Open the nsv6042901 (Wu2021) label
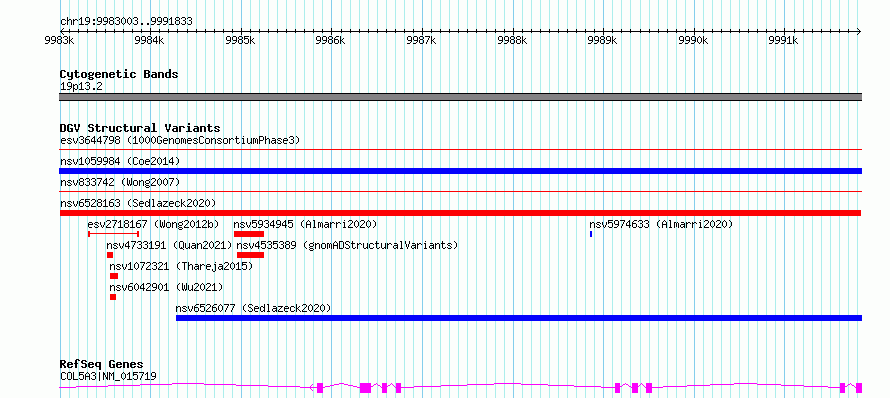The height and width of the screenshot is (398, 890). point(166,287)
